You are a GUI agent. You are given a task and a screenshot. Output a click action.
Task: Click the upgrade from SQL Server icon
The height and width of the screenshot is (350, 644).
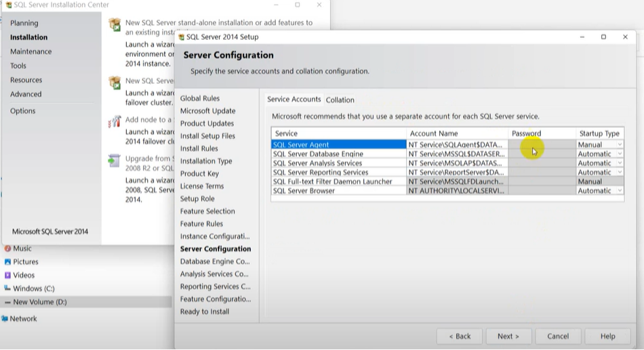tap(115, 160)
